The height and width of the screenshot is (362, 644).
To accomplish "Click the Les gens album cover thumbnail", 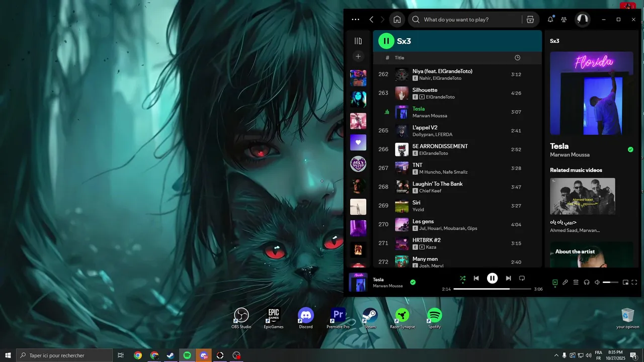I will [x=401, y=225].
